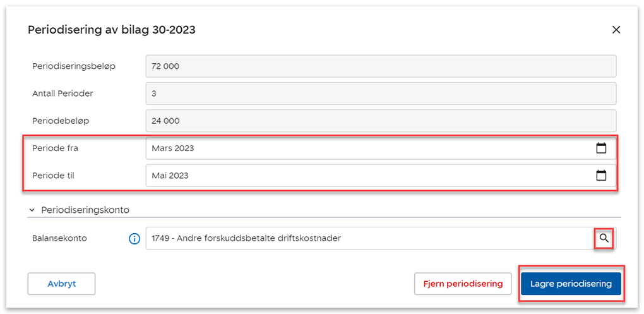Click the Balansekonto field with account 1749
The height and width of the screenshot is (314, 644).
point(366,238)
